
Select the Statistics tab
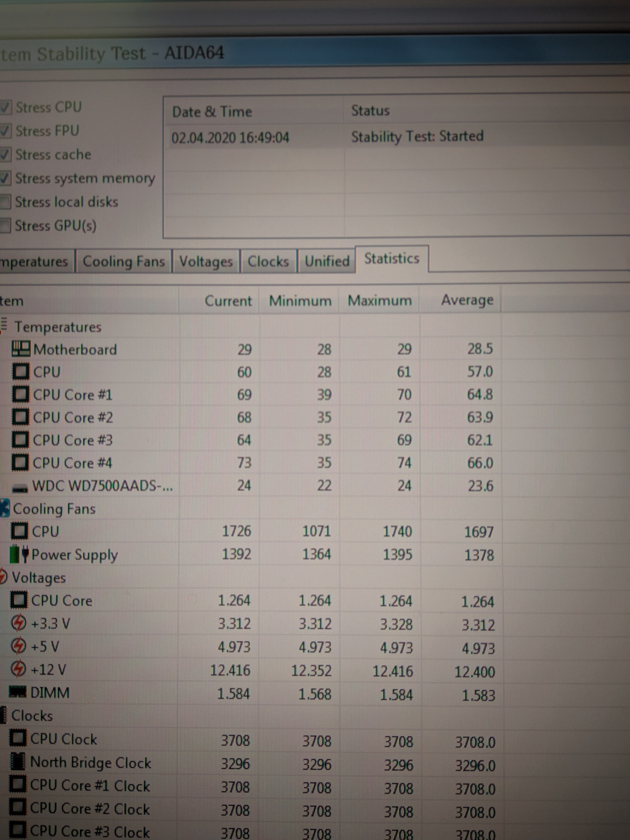(391, 259)
